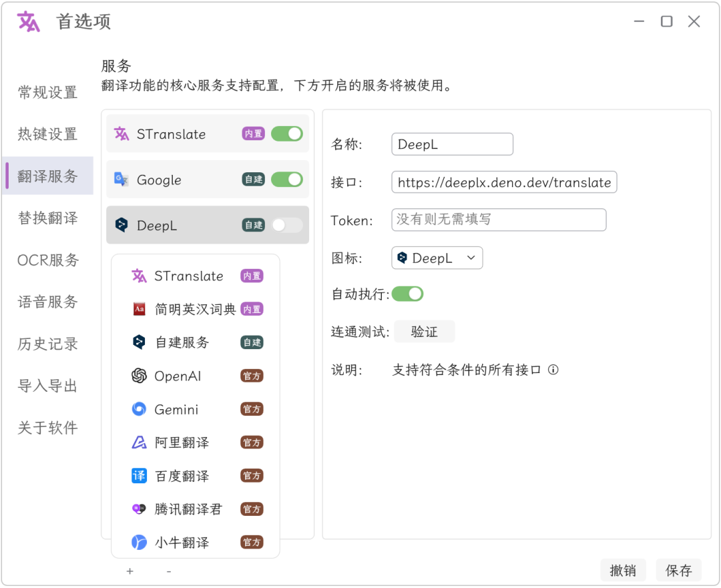721x588 pixels.
Task: Minimize the 首选项 window
Action: click(639, 21)
